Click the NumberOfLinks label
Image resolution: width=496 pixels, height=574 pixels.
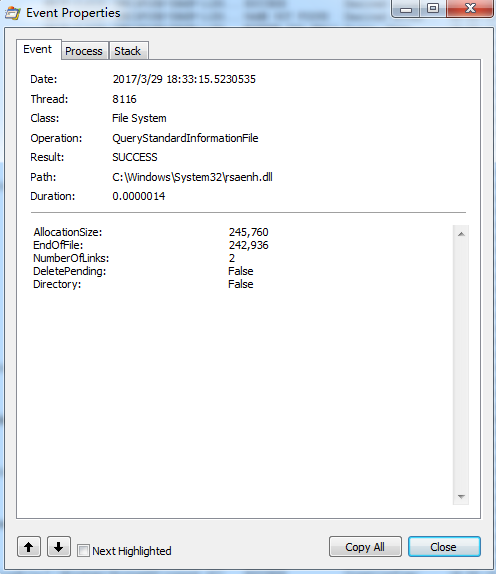71,258
